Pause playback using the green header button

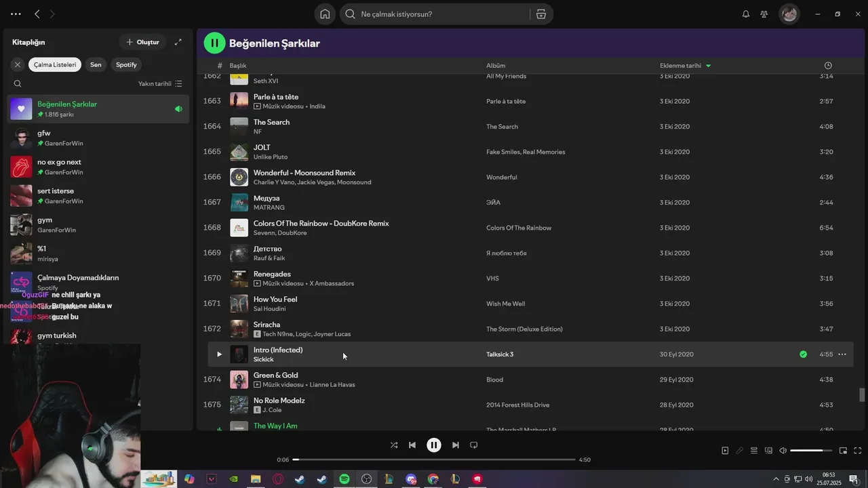pos(214,43)
